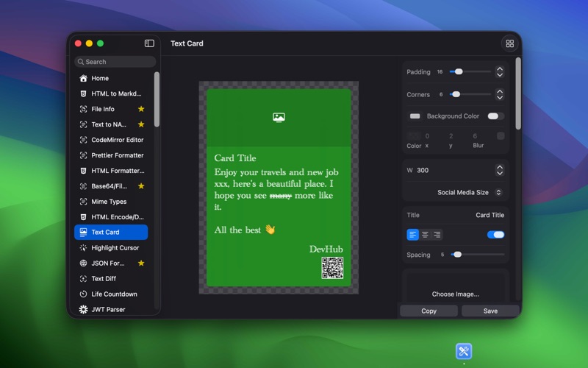This screenshot has height=368, width=588.
Task: Click the grid view icon top right
Action: [509, 43]
